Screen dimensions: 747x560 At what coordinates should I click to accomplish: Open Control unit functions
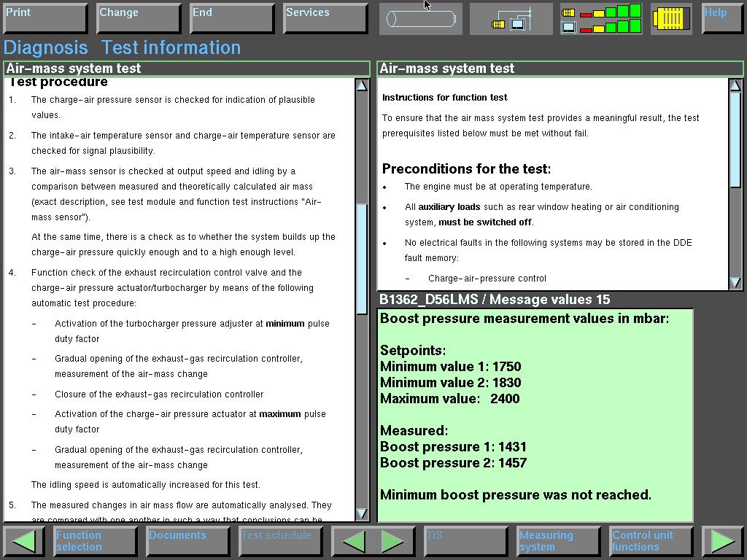click(651, 541)
